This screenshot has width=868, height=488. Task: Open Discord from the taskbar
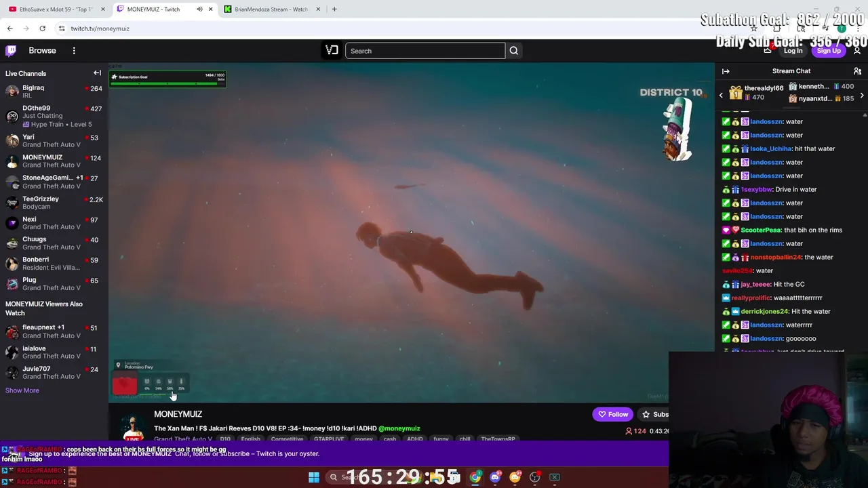(x=495, y=477)
